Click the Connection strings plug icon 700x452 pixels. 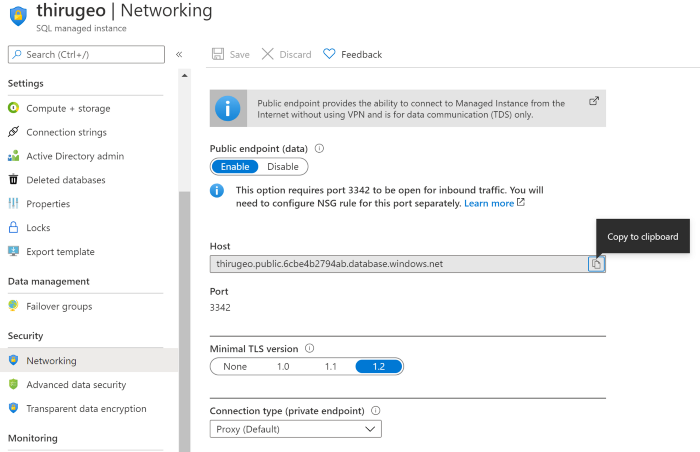[13, 132]
